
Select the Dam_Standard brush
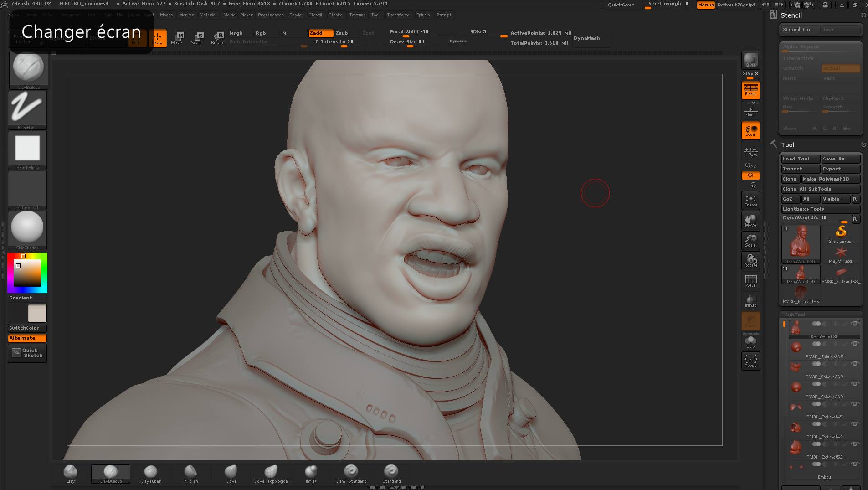click(351, 474)
